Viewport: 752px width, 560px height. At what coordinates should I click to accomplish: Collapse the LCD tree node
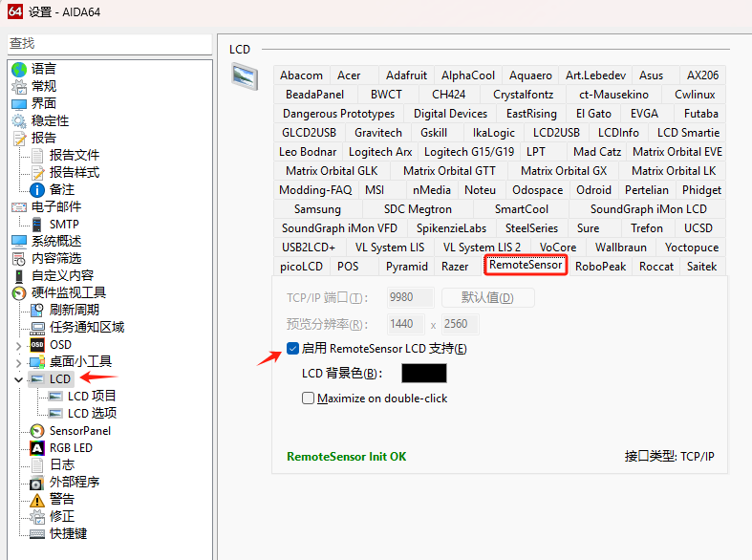click(19, 379)
